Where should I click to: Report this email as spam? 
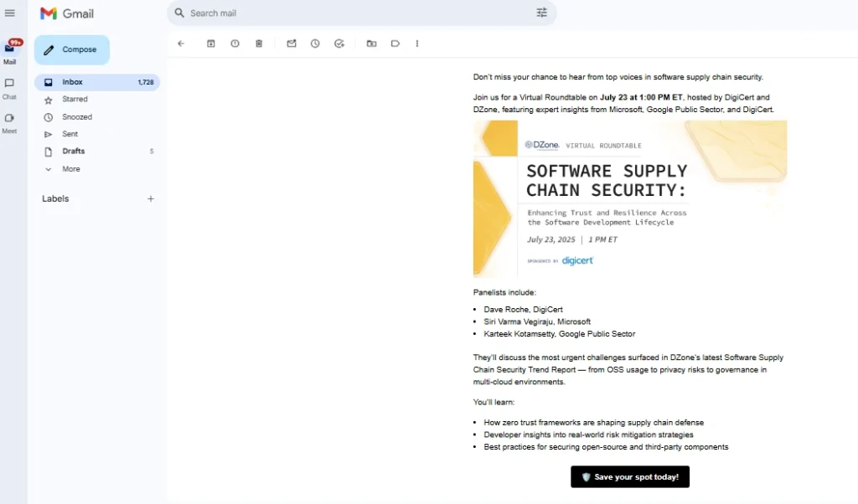[x=235, y=44]
